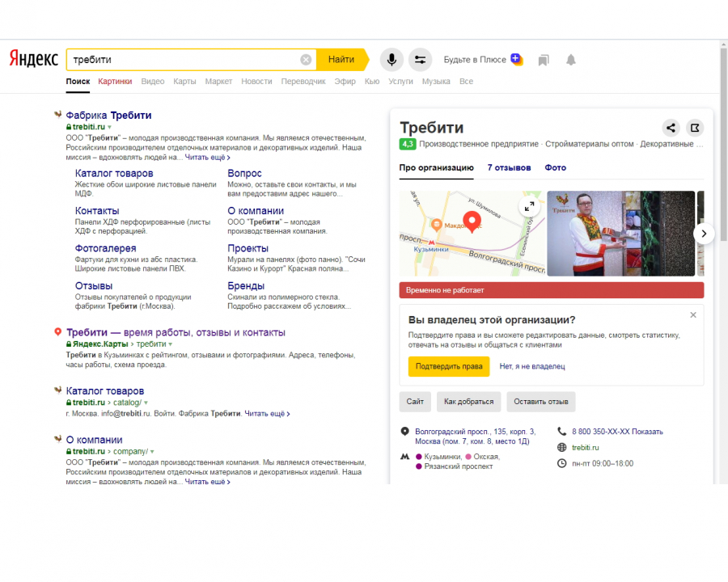The width and height of the screenshot is (728, 582).
Task: Open dropdown arrow after company/ URL
Action: 152,452
